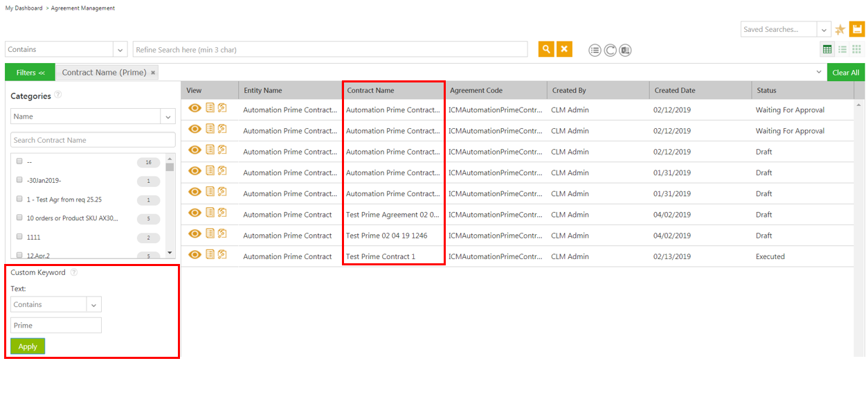868x397 pixels.
Task: View the first Waiting For Approval agreement
Action: (195, 108)
